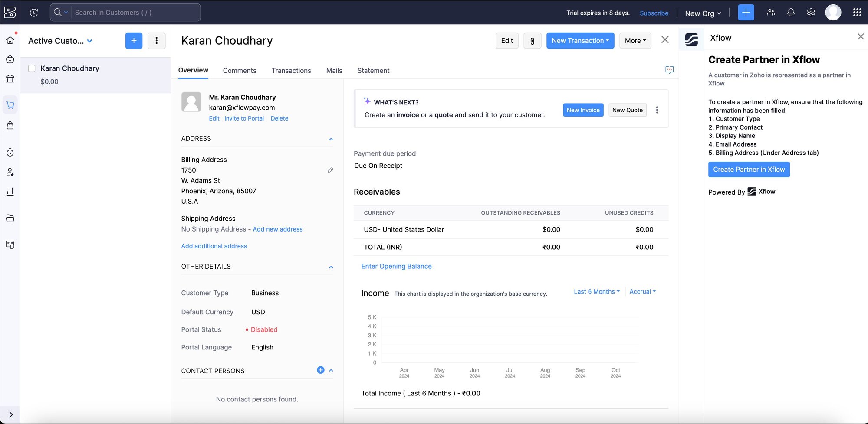
Task: Open the settings gear icon
Action: (811, 13)
